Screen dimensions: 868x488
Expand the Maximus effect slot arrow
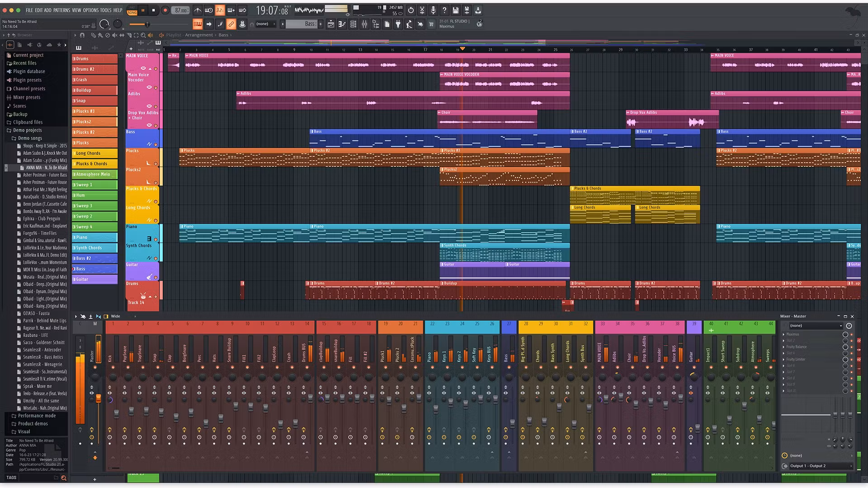(x=784, y=334)
